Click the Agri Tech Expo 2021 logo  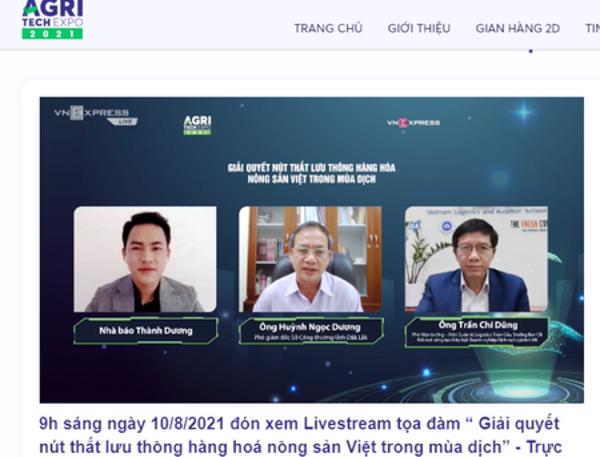[x=52, y=19]
